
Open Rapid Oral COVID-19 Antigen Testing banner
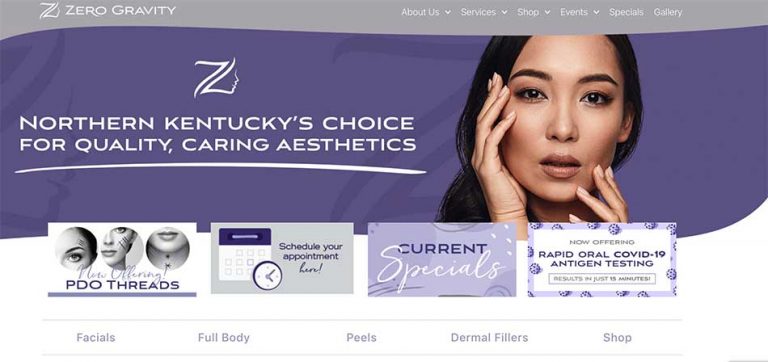pos(602,260)
